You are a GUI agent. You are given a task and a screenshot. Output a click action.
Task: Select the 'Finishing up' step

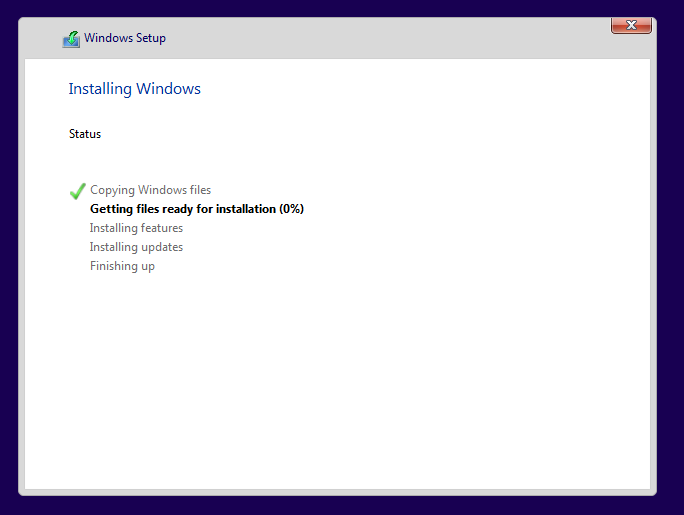(x=122, y=266)
